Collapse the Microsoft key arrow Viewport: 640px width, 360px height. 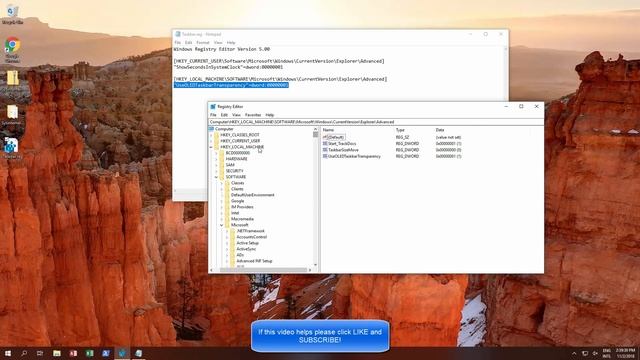click(x=222, y=225)
